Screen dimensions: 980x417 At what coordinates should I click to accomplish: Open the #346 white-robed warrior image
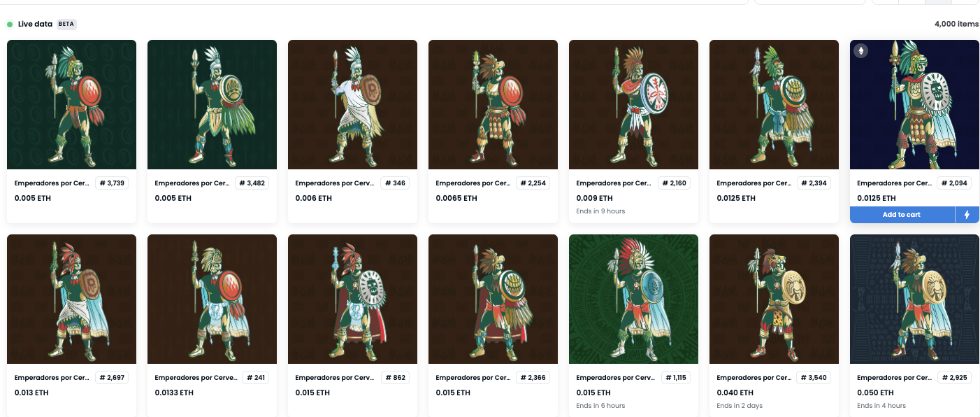[x=352, y=104]
